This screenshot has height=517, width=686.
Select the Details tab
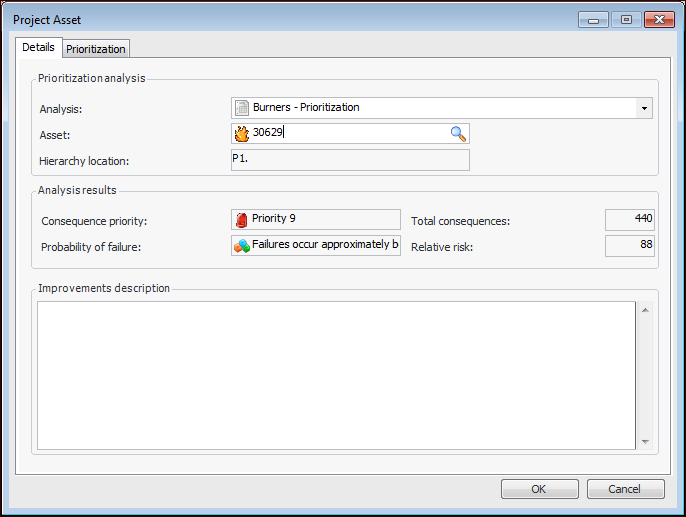pos(38,47)
